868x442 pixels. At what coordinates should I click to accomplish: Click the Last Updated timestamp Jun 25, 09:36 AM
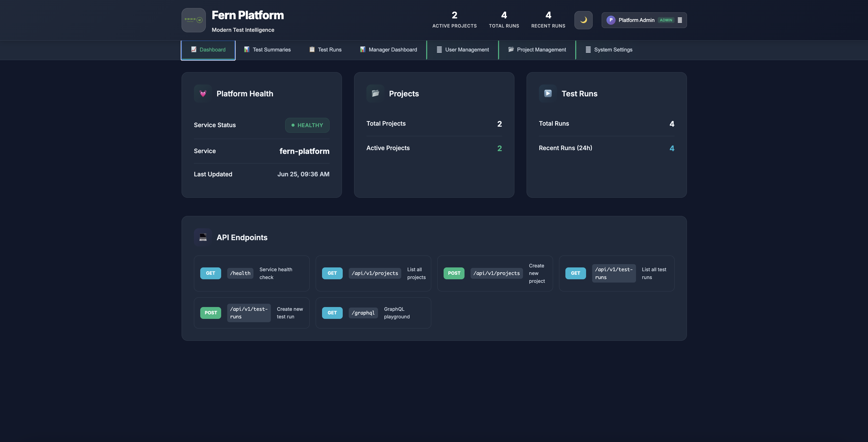tap(303, 174)
